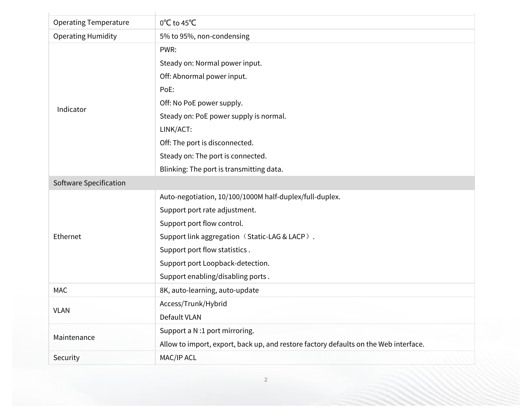Click the Operating Humidity row label
This screenshot has width=532, height=418.
pyautogui.click(x=85, y=36)
